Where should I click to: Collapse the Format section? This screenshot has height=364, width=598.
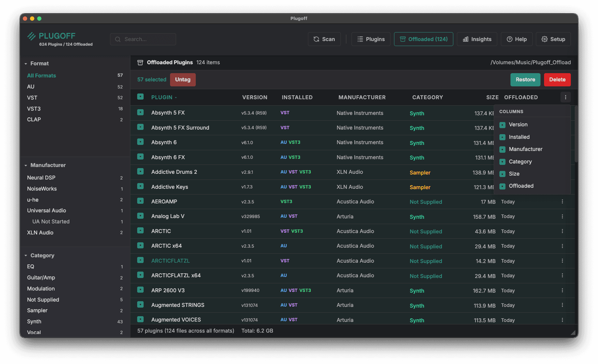(x=26, y=64)
